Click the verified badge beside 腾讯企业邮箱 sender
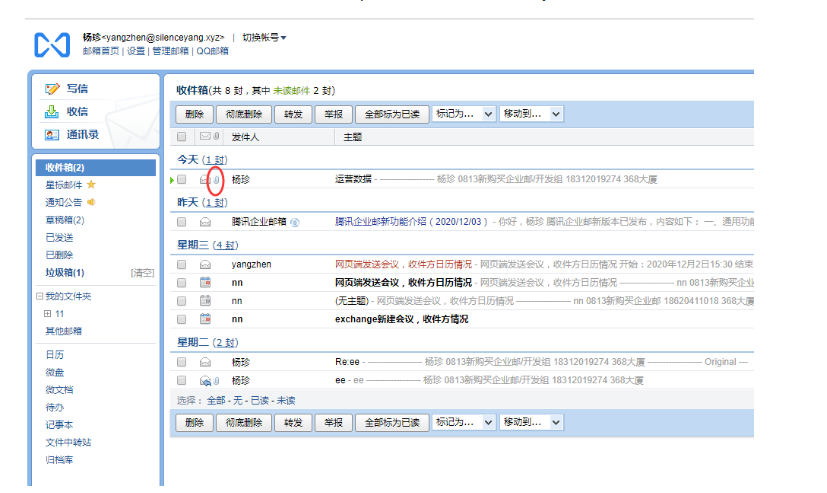This screenshot has width=827, height=493. pos(295,222)
